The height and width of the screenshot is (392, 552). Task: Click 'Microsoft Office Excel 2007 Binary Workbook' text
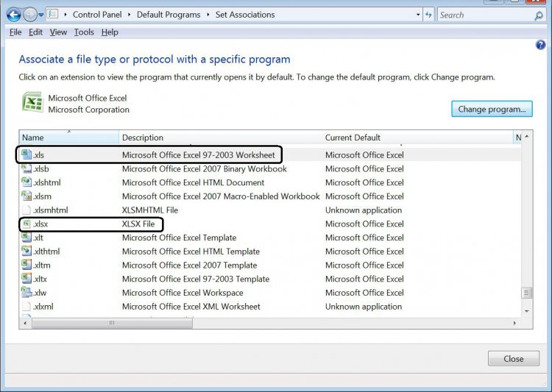pyautogui.click(x=204, y=168)
